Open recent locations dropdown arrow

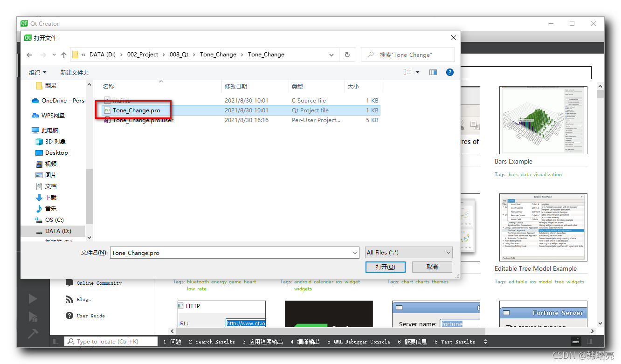[55, 55]
